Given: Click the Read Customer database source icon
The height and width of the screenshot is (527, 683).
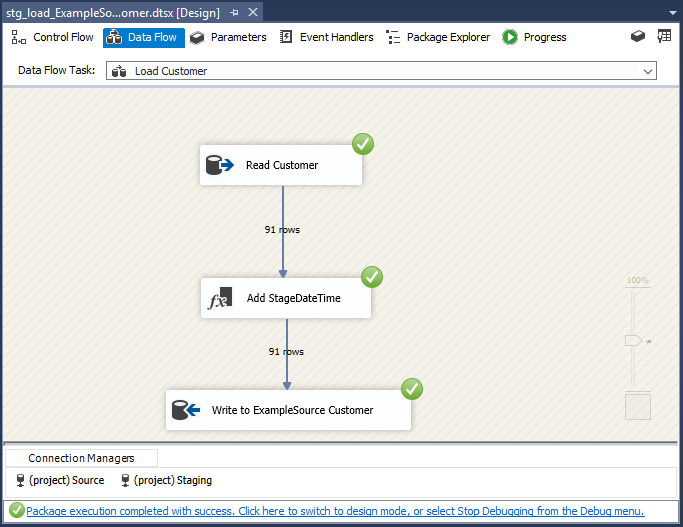Looking at the screenshot, I should [x=220, y=165].
